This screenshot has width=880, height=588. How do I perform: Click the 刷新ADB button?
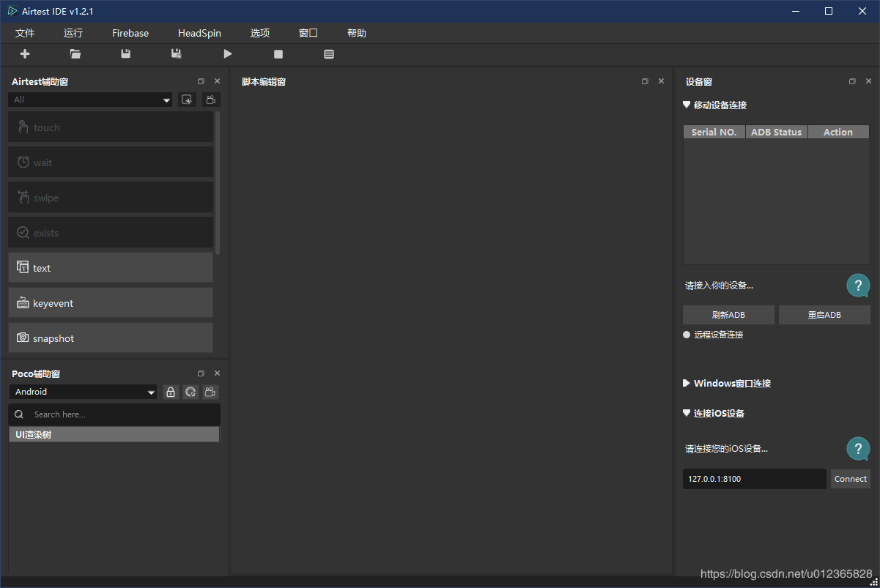pyautogui.click(x=728, y=315)
